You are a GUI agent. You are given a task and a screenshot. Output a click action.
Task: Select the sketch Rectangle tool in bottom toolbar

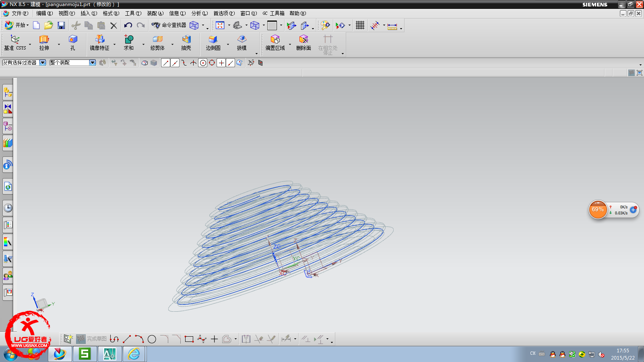coord(189,339)
